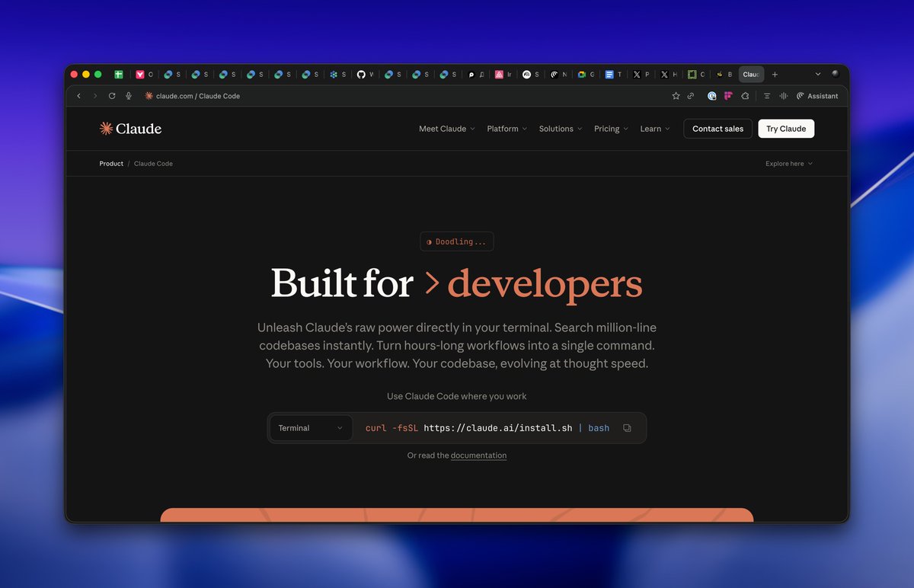Expand the Explore here dropdown
This screenshot has width=914, height=588.
pos(789,164)
